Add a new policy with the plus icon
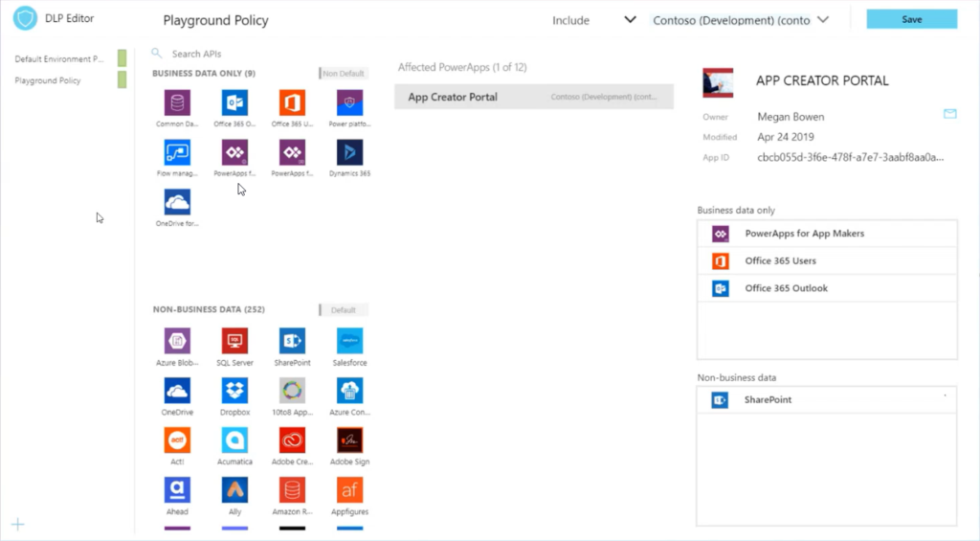 pyautogui.click(x=17, y=524)
